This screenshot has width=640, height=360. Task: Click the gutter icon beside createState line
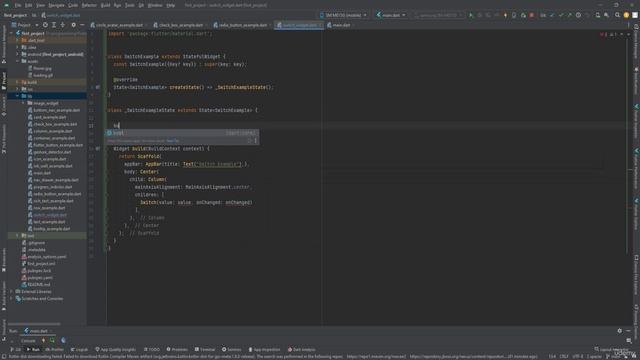98,87
